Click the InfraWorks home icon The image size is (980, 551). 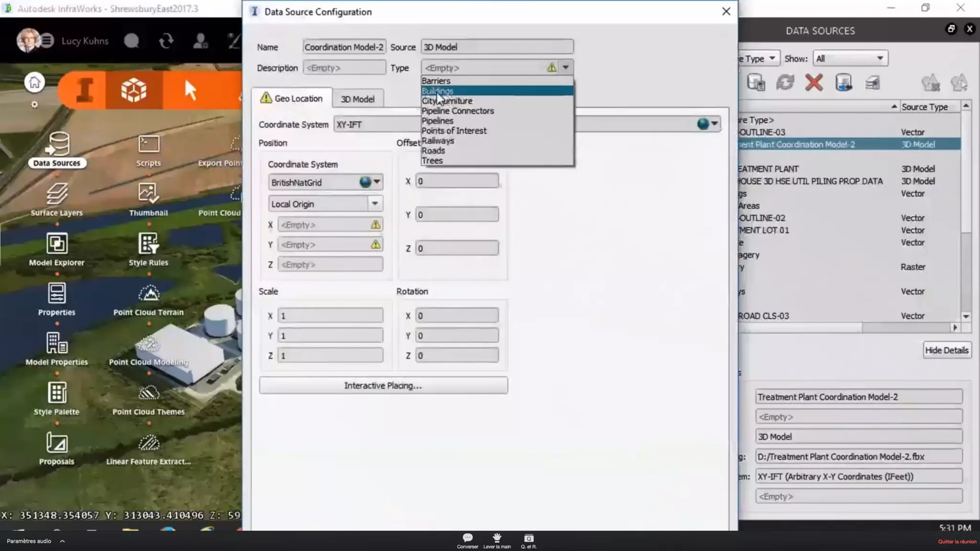click(34, 83)
